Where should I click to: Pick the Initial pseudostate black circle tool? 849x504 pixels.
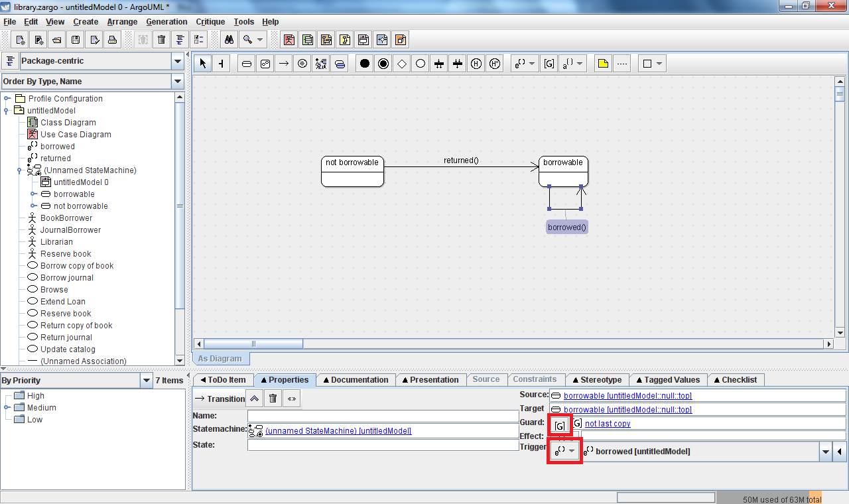364,64
